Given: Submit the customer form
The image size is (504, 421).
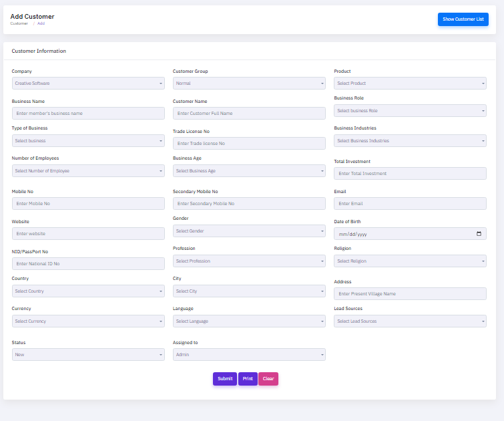Looking at the screenshot, I should click(225, 379).
